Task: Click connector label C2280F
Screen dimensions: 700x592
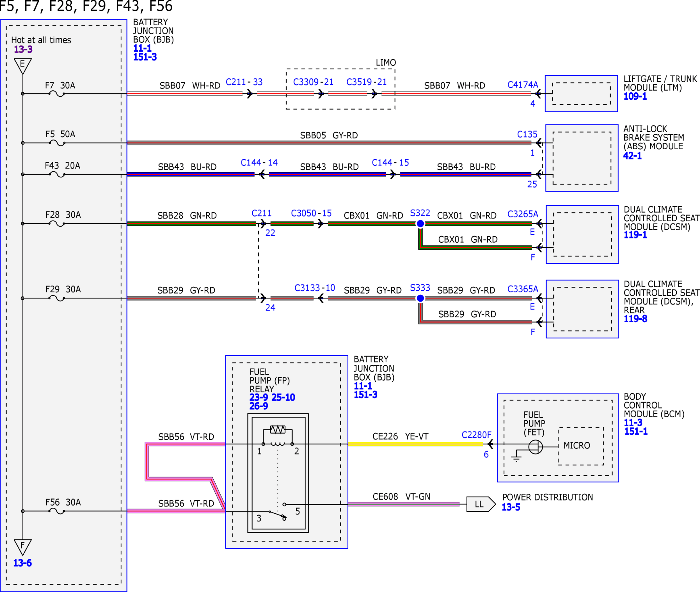Action: pyautogui.click(x=476, y=435)
